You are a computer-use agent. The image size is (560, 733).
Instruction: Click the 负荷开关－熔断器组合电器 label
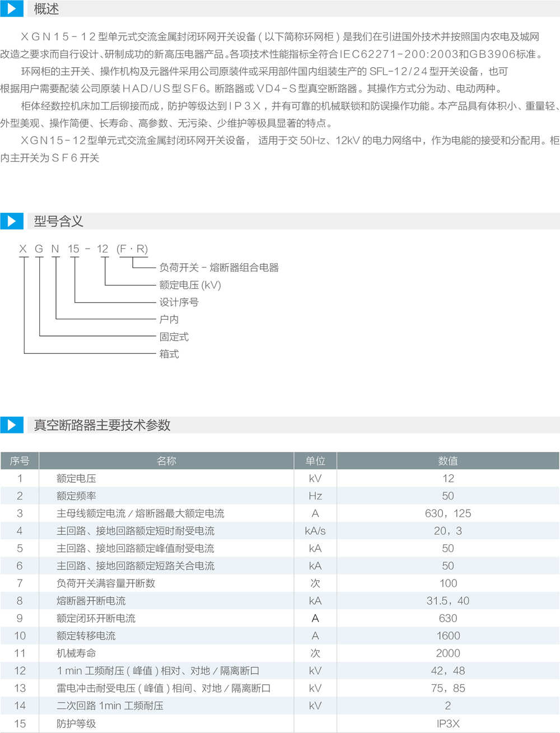coord(219,268)
